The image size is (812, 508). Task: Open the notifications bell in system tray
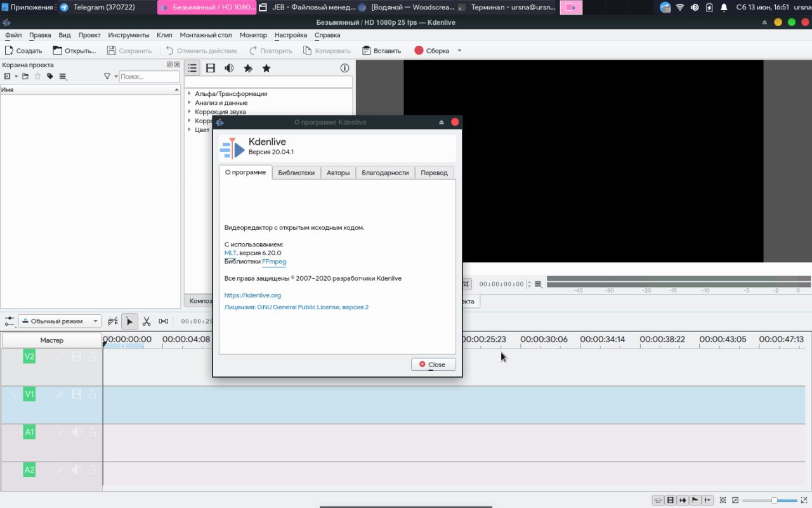coord(724,8)
